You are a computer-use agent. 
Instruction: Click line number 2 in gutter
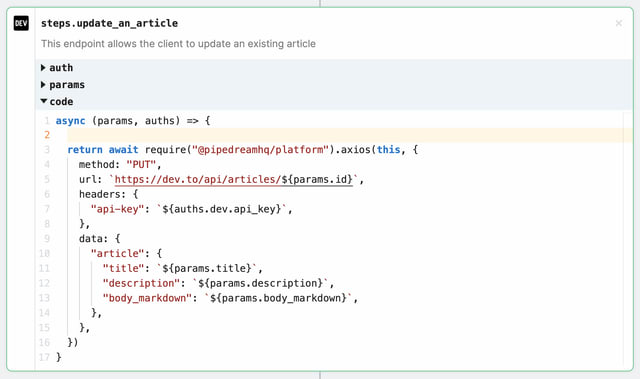(x=47, y=135)
